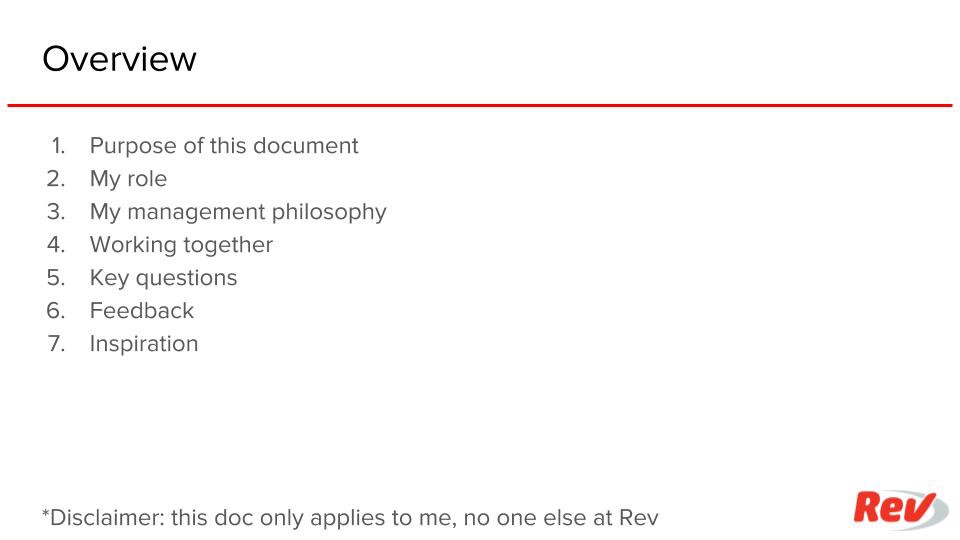Click the red horizontal divider line
The image size is (960, 540).
click(480, 105)
